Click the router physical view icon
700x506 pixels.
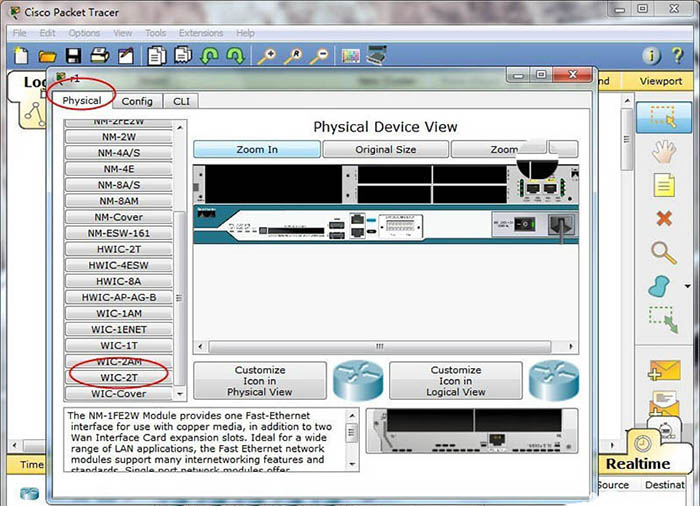click(x=358, y=381)
